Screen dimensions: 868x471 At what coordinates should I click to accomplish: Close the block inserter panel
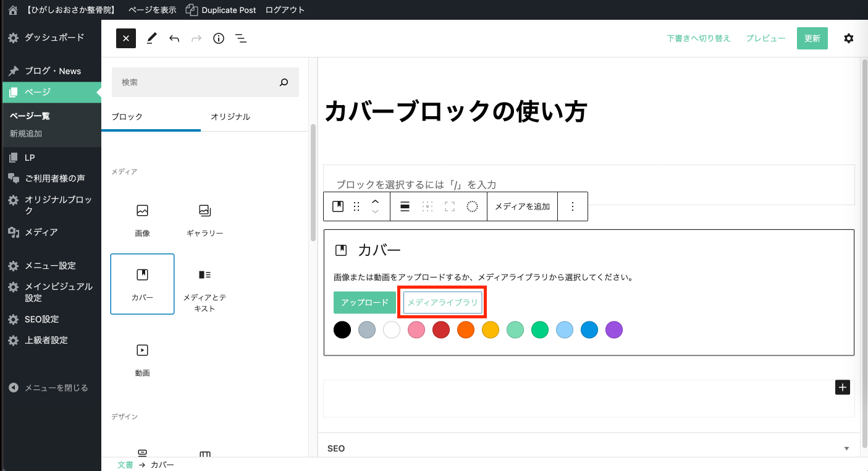point(125,38)
